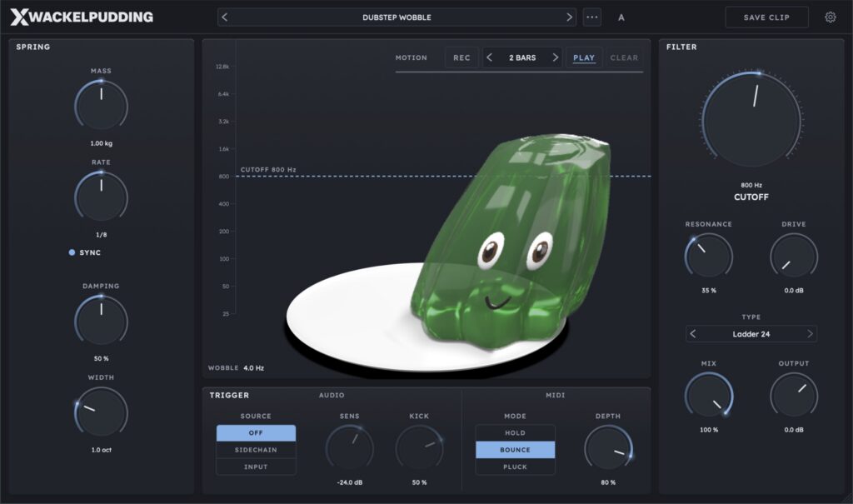This screenshot has width=853, height=504.
Task: Click the SENS knob
Action: pos(349,448)
